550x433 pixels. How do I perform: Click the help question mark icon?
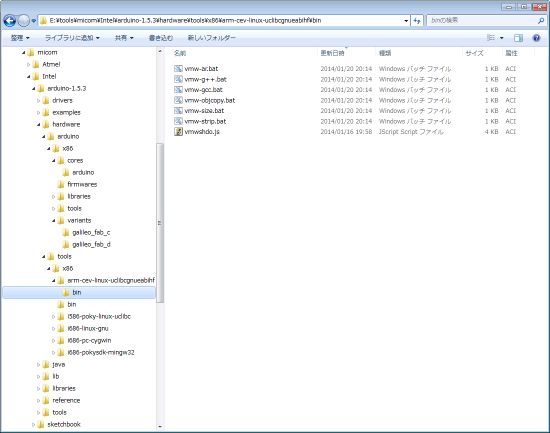(x=536, y=38)
